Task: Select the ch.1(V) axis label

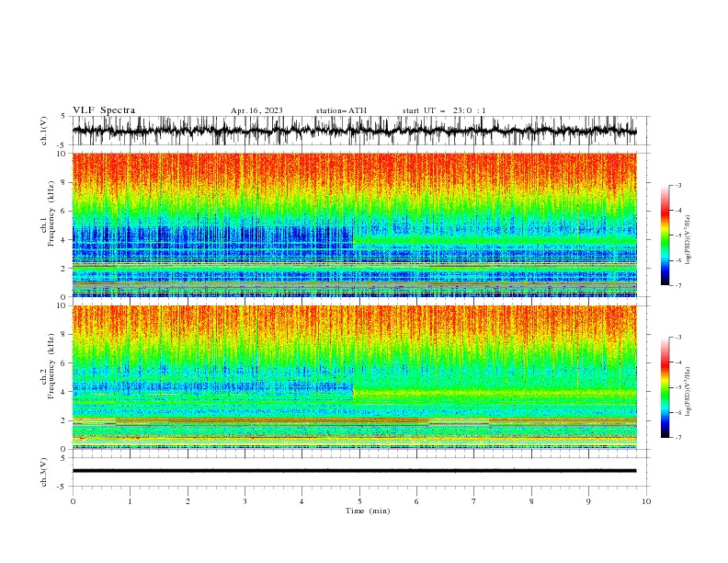Action: (44, 131)
